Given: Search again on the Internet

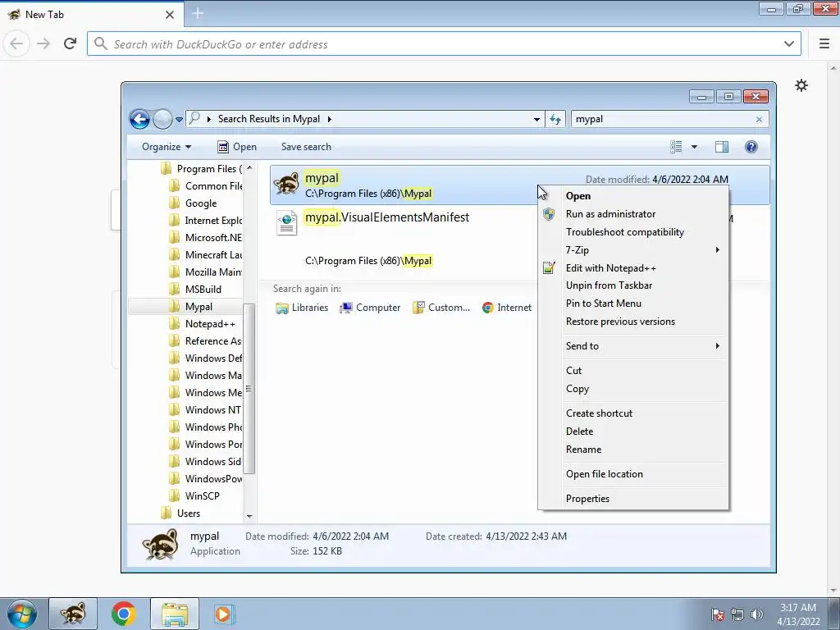Looking at the screenshot, I should pyautogui.click(x=507, y=308).
